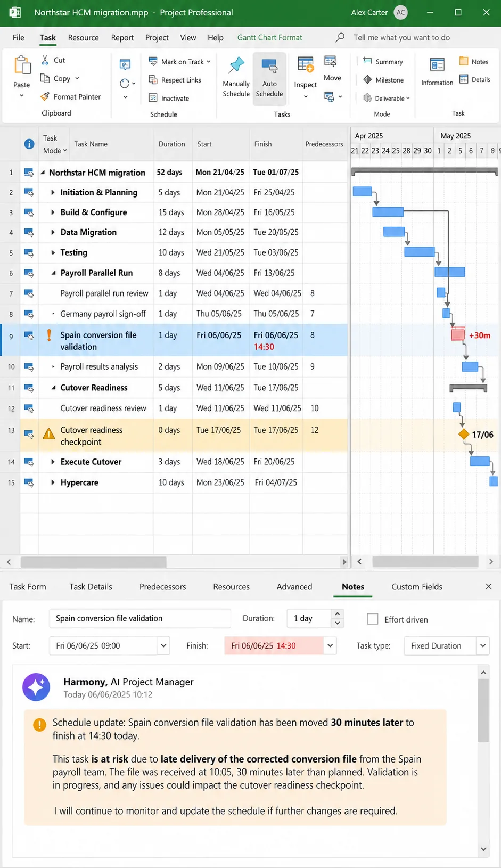This screenshot has height=868, width=501.
Task: Click Mark on Track icon
Action: tap(153, 61)
